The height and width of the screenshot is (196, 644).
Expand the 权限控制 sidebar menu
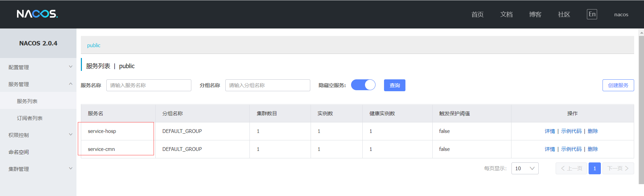point(38,135)
